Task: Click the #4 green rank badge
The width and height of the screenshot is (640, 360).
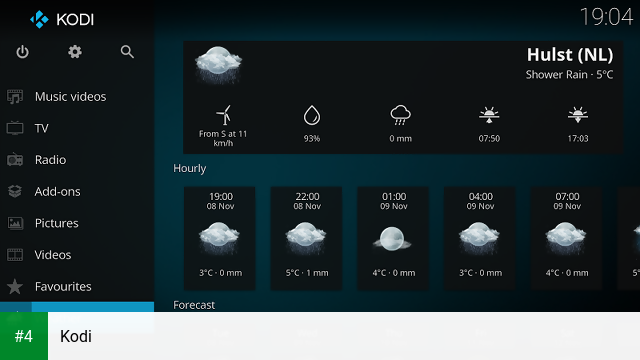Action: point(24,336)
